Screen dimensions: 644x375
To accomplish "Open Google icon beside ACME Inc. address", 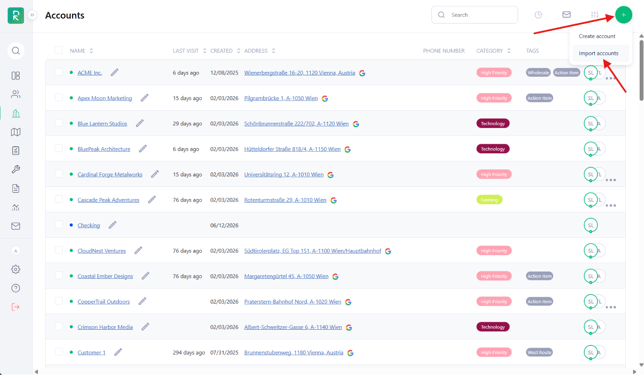I will [x=362, y=73].
